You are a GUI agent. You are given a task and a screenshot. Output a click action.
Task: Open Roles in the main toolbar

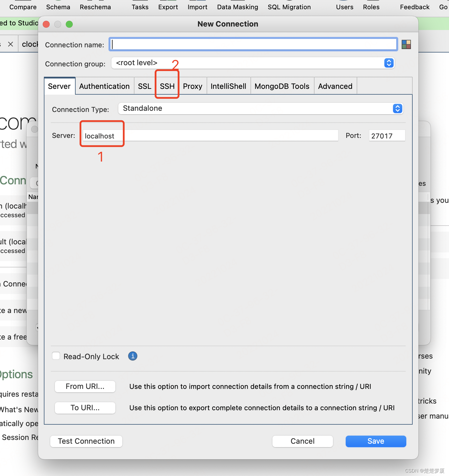371,7
